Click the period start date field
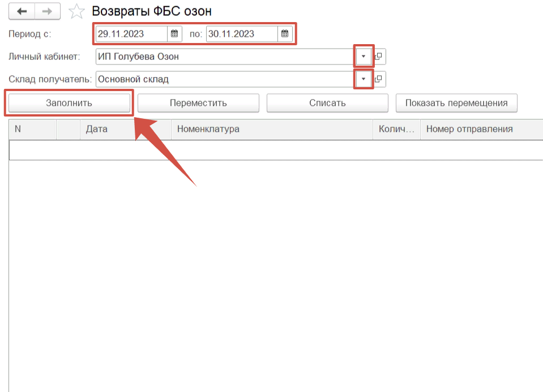Image resolution: width=543 pixels, height=392 pixels. [131, 34]
